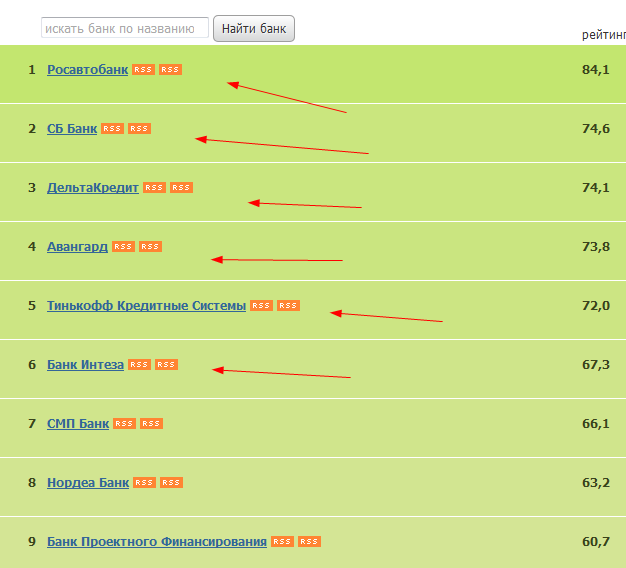This screenshot has width=626, height=568.
Task: Click first RSS icon next to ДельтаКредит
Action: pyautogui.click(x=155, y=188)
